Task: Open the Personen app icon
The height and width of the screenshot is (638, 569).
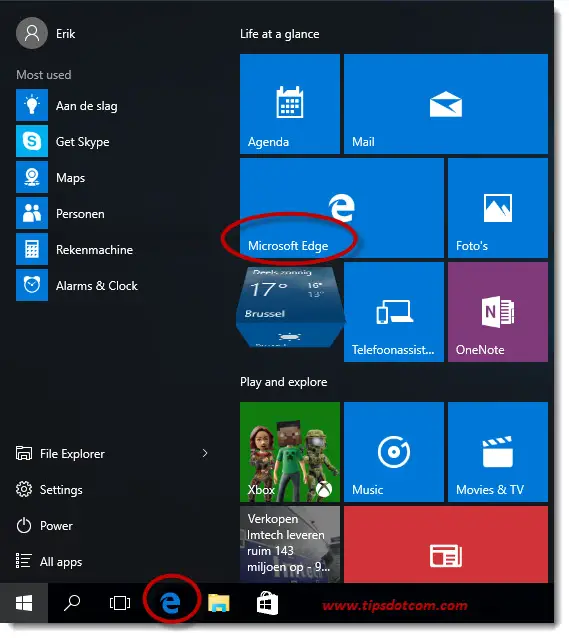Action: pos(32,213)
